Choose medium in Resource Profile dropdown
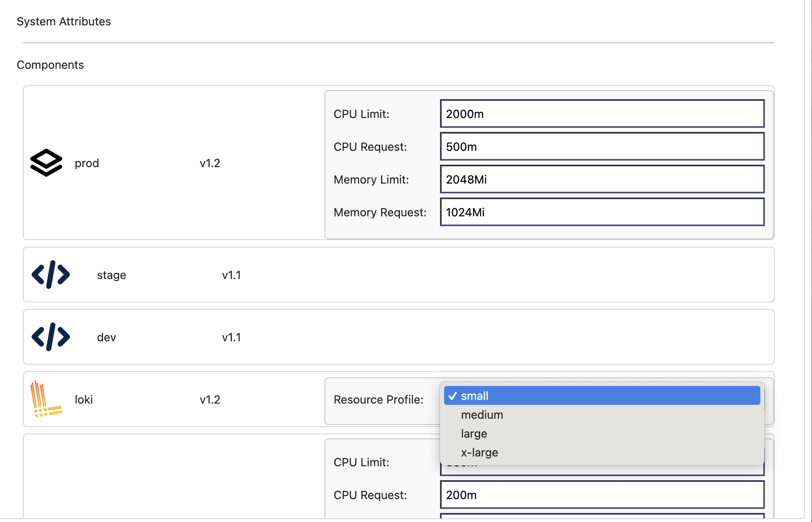Image resolution: width=812 pixels, height=522 pixels. click(482, 415)
